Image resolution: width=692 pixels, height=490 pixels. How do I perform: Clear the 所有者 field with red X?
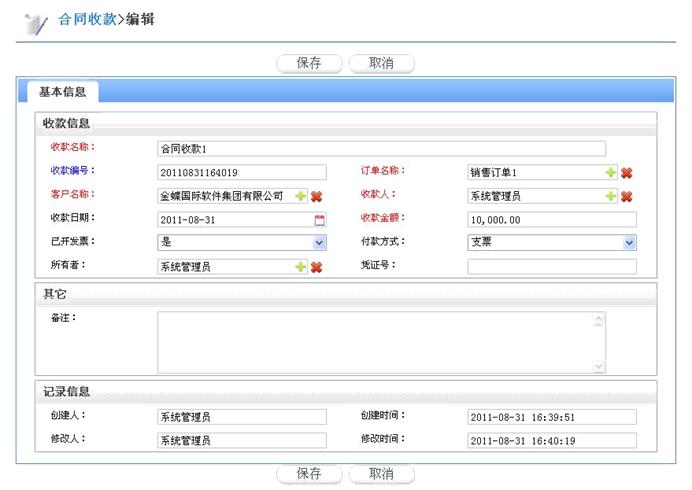pyautogui.click(x=316, y=267)
